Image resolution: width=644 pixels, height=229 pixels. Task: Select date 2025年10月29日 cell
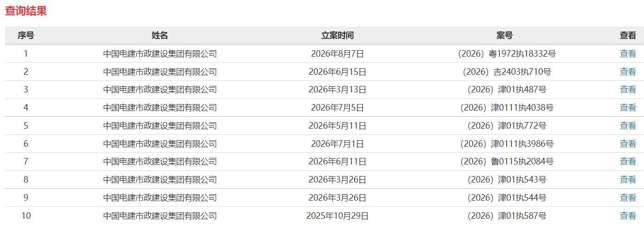tap(337, 216)
